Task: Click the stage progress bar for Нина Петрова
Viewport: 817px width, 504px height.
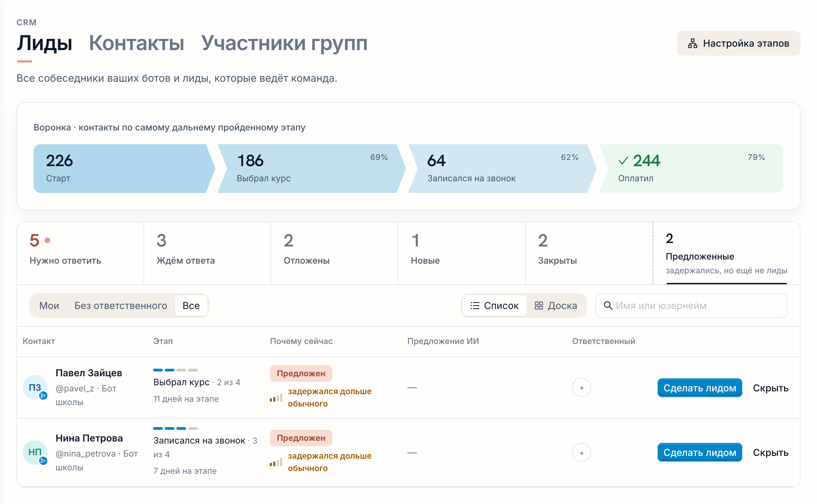Action: 175,428
